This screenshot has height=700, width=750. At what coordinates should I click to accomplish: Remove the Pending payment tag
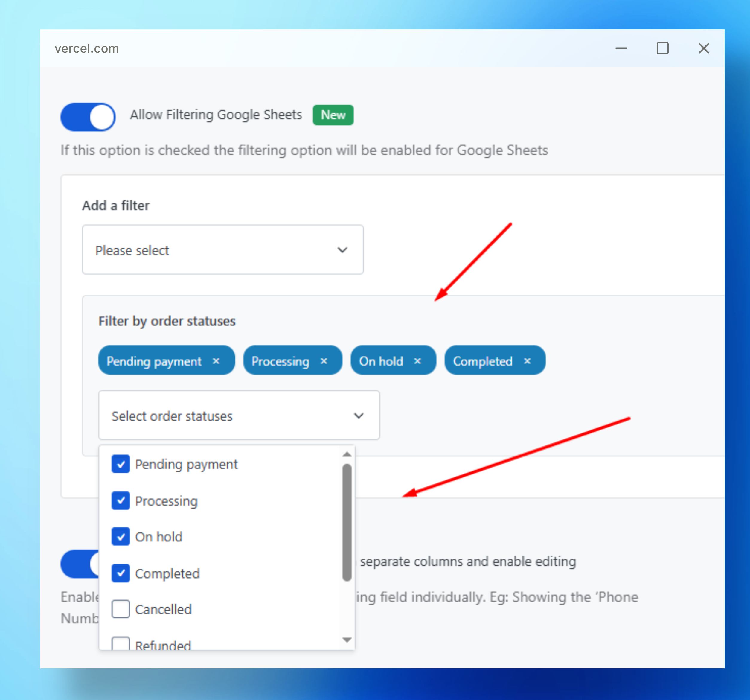pyautogui.click(x=216, y=361)
